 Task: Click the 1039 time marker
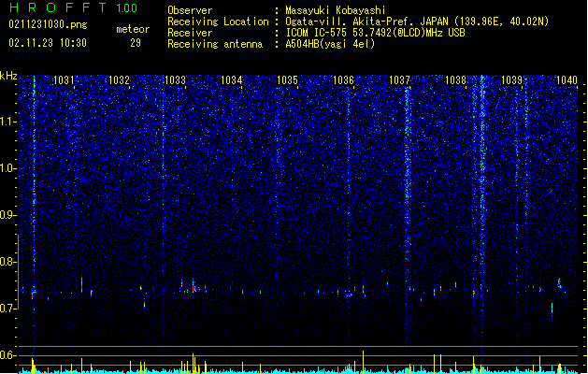pos(512,80)
